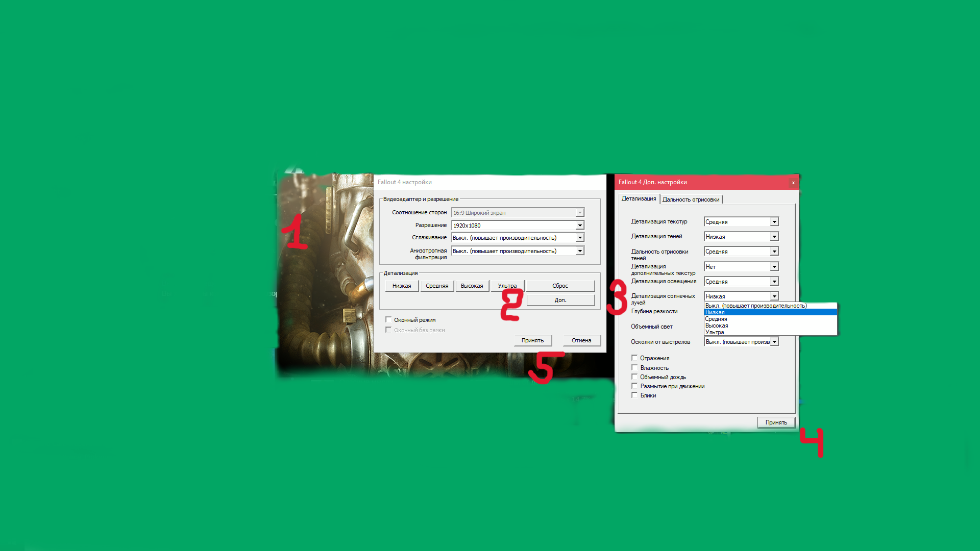The image size is (980, 551).
Task: Click the Высокая detail preset button
Action: (x=472, y=286)
